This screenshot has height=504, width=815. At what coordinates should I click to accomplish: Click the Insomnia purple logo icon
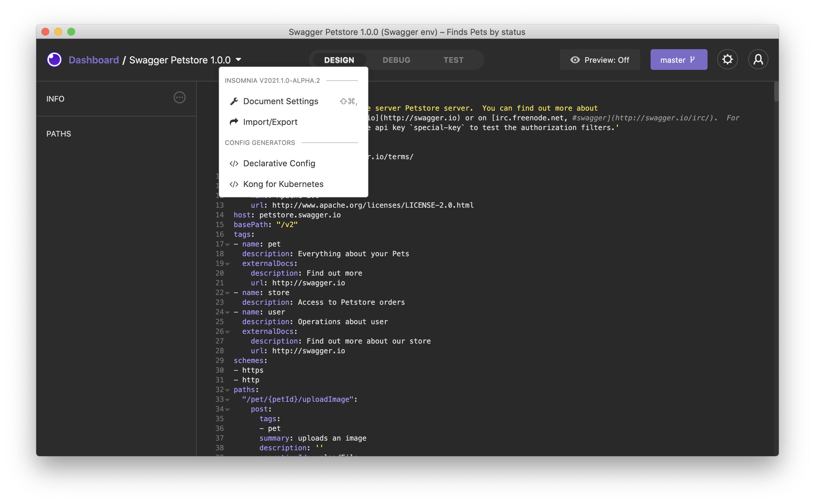coord(54,60)
